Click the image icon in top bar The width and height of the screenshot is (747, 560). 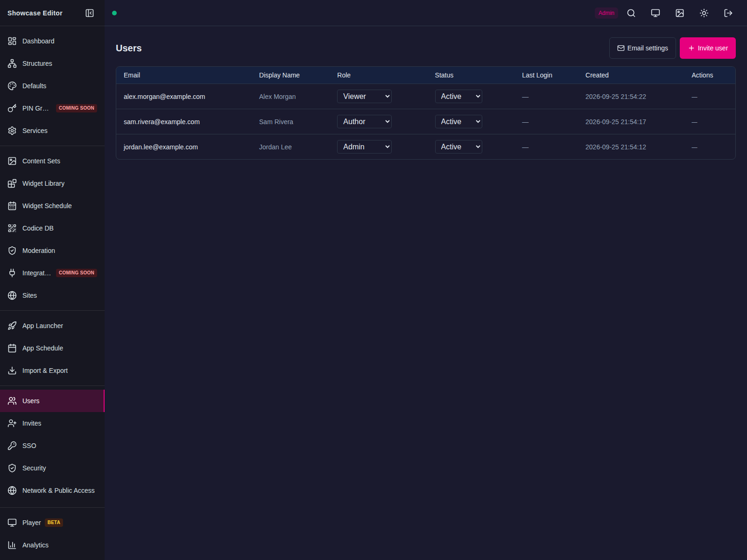click(680, 13)
